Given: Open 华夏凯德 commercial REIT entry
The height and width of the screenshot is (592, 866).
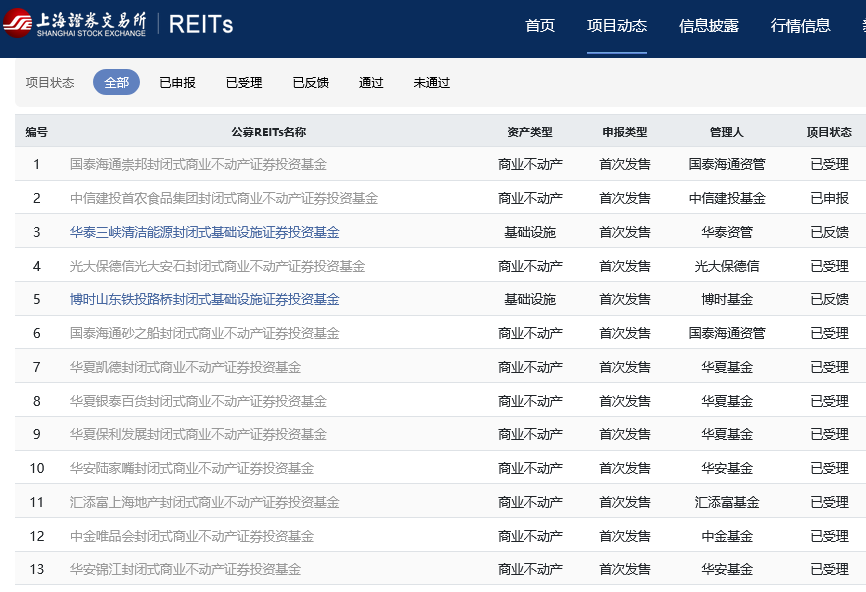Looking at the screenshot, I should [x=185, y=367].
